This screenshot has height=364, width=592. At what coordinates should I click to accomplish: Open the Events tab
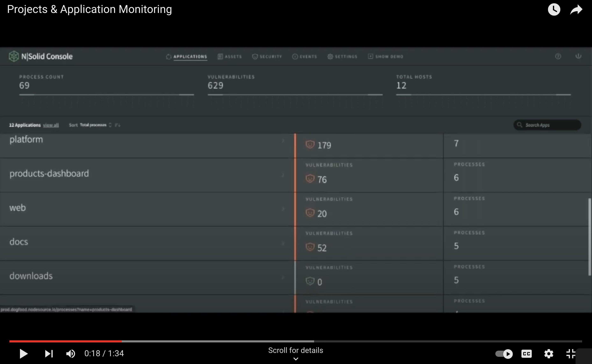(305, 57)
